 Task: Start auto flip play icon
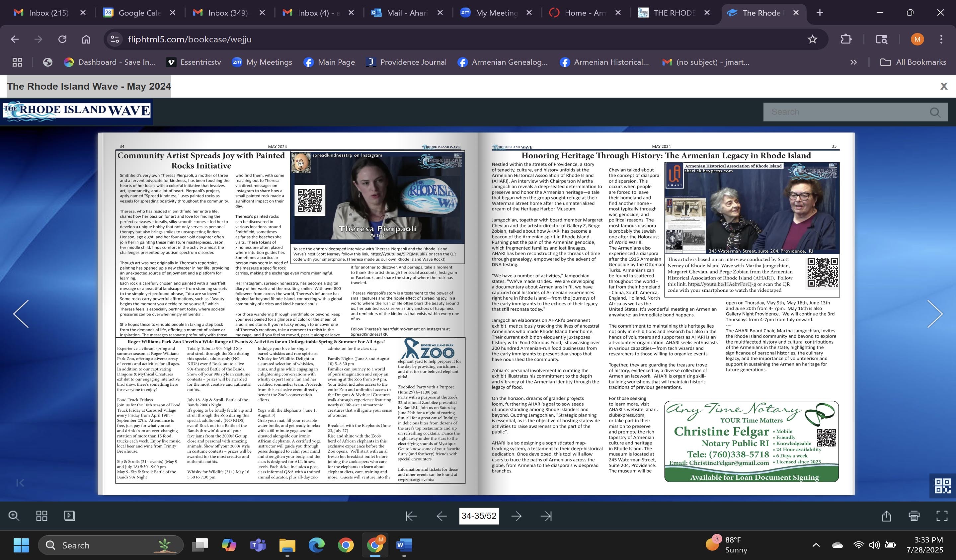(x=70, y=516)
